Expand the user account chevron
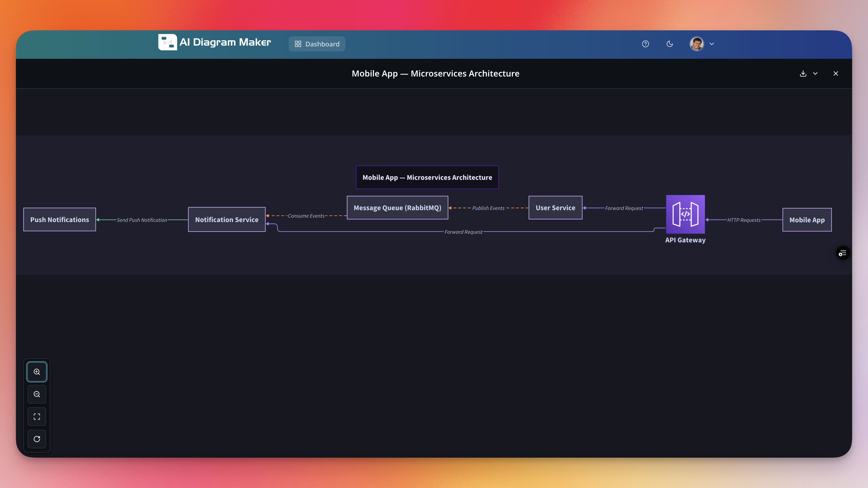Screen dimensions: 868x488 (712, 44)
